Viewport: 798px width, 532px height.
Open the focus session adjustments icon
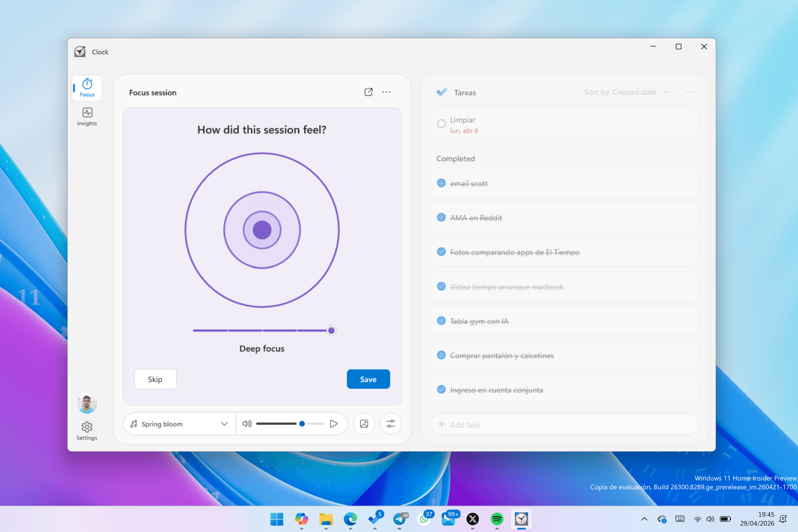click(391, 424)
